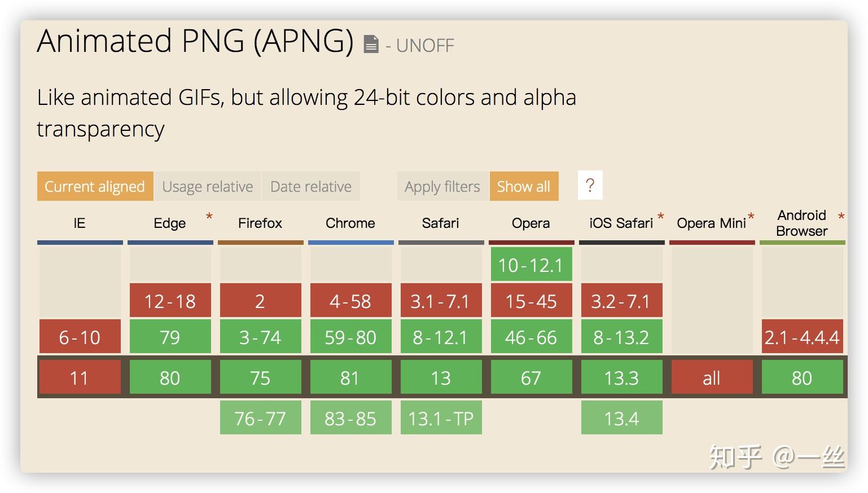Click the Opera Mini 'all' cell
The width and height of the screenshot is (868, 493).
712,377
